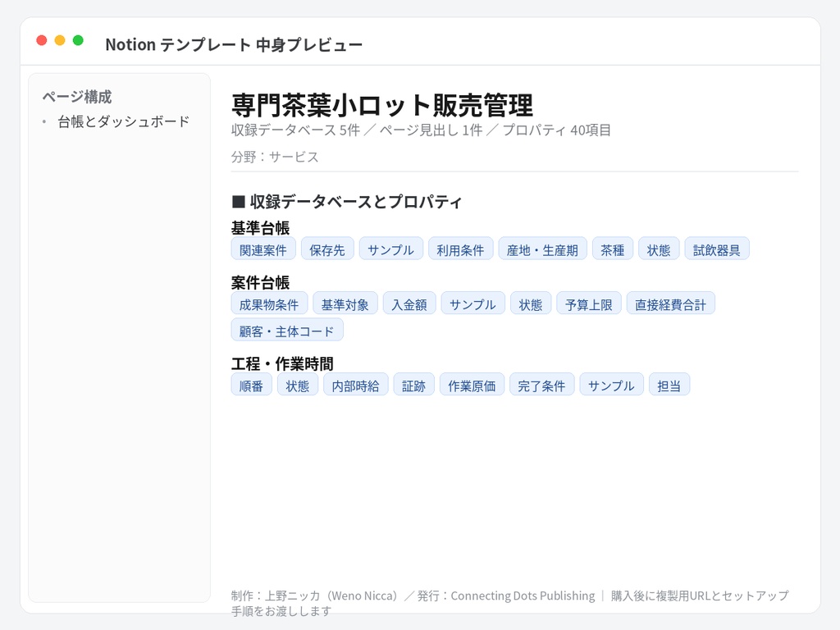The image size is (840, 630).
Task: Select the 状態 tag under 基準台帳
Action: pos(659,249)
